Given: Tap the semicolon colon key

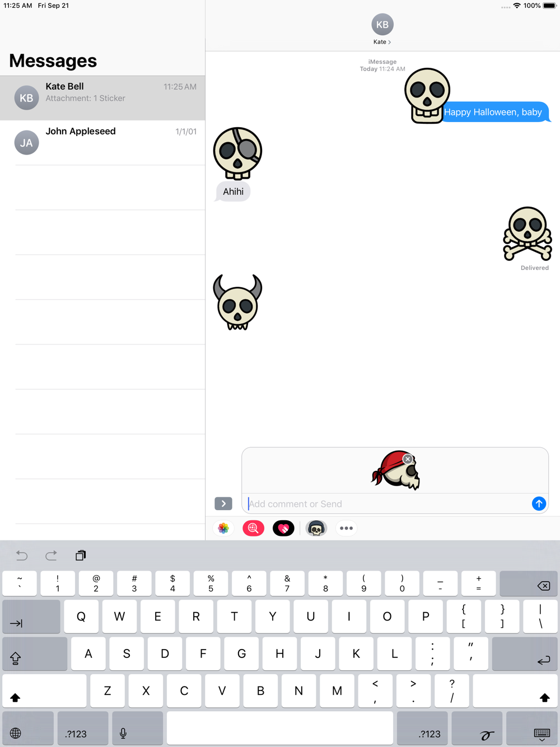Looking at the screenshot, I should 433,654.
